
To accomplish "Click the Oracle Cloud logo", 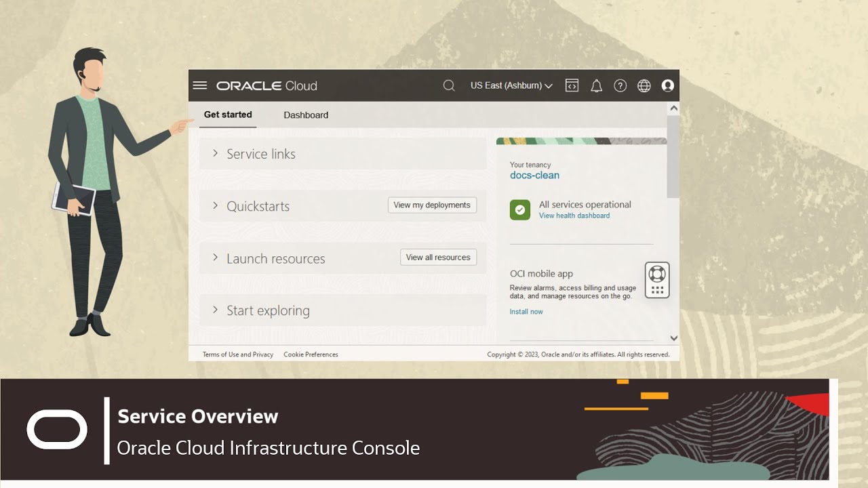I will [267, 86].
